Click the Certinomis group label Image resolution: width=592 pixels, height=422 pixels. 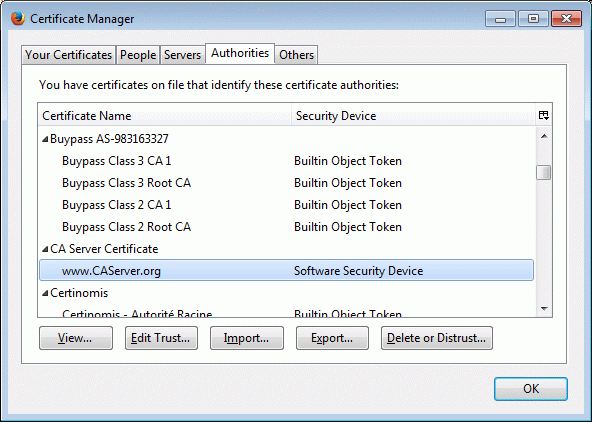click(x=79, y=293)
